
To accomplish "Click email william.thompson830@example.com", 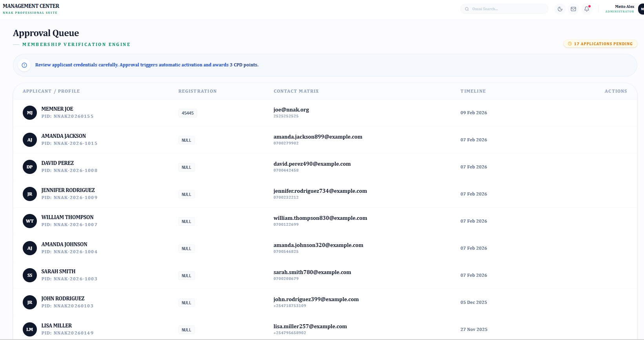I will (x=320, y=218).
